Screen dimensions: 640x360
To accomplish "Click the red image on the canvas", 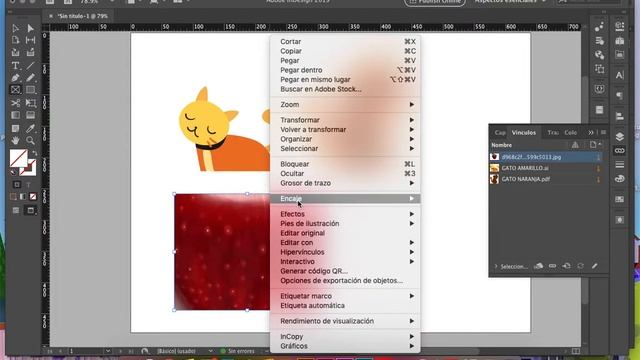I will pyautogui.click(x=222, y=252).
